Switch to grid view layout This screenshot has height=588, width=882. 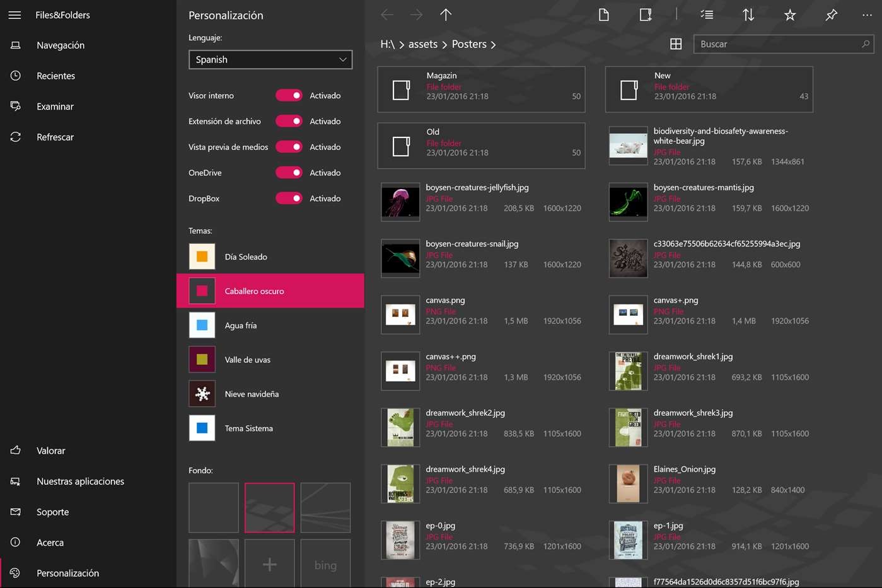676,44
